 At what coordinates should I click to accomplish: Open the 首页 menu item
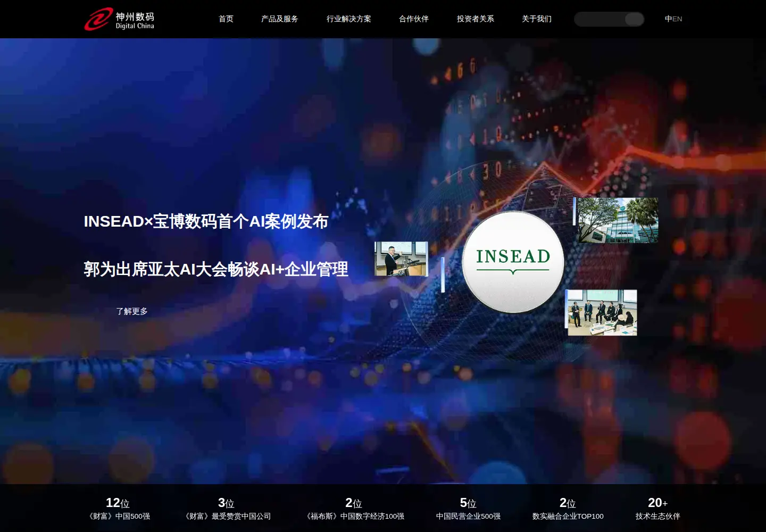(x=226, y=19)
